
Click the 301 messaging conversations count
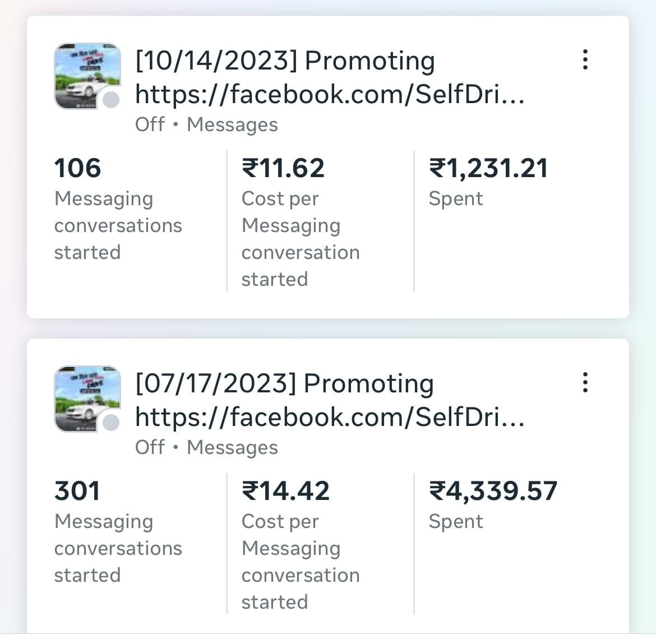coord(77,491)
